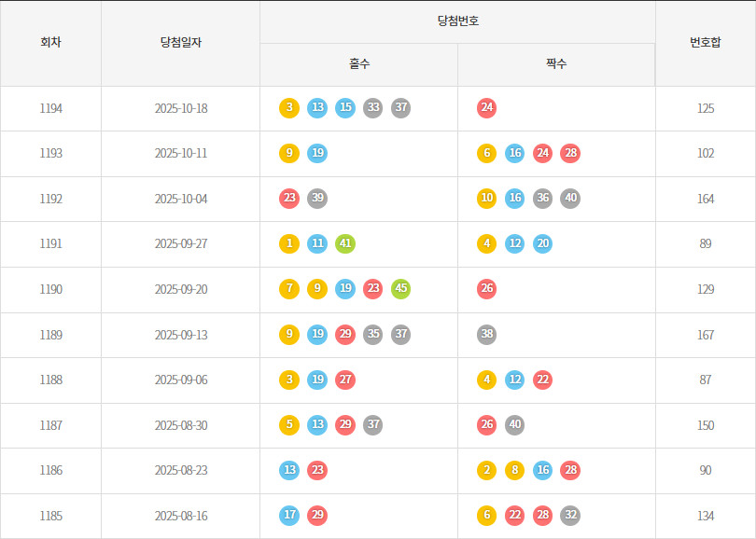The width and height of the screenshot is (756, 539).
Task: Select yellow ball 3 in round 1194
Action: click(x=289, y=108)
